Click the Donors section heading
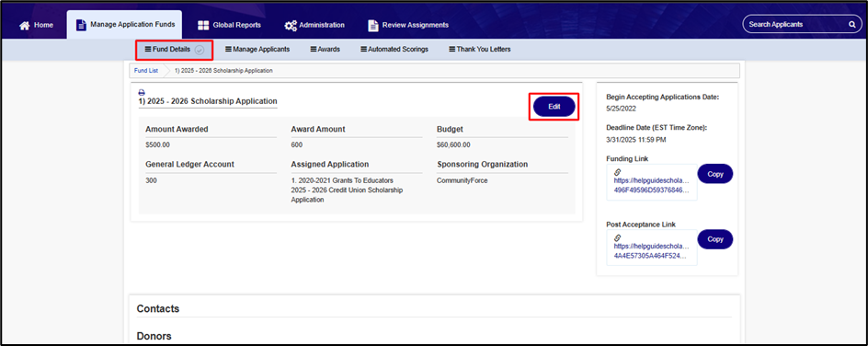Screen dimensions: 868x346 pyautogui.click(x=154, y=336)
